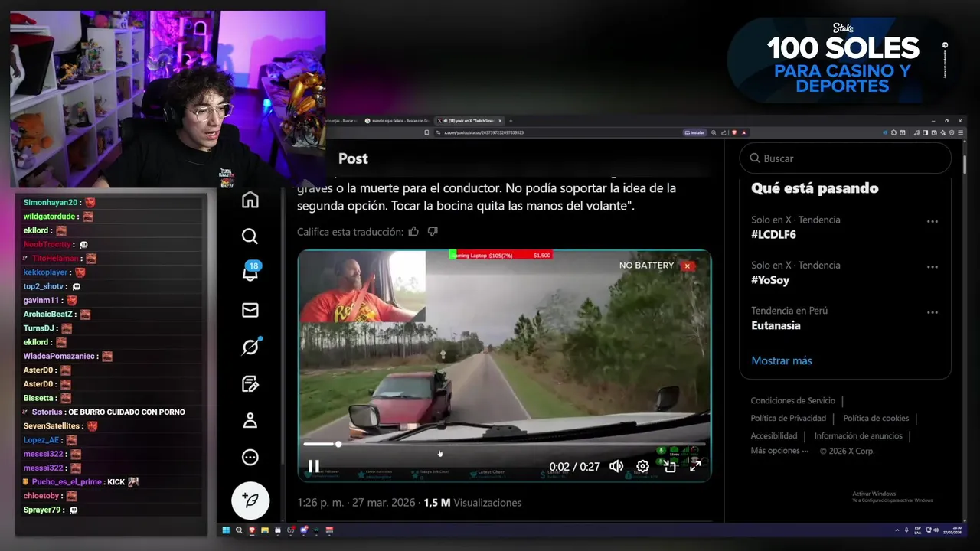Open video settings gear
The width and height of the screenshot is (980, 551).
tap(643, 466)
